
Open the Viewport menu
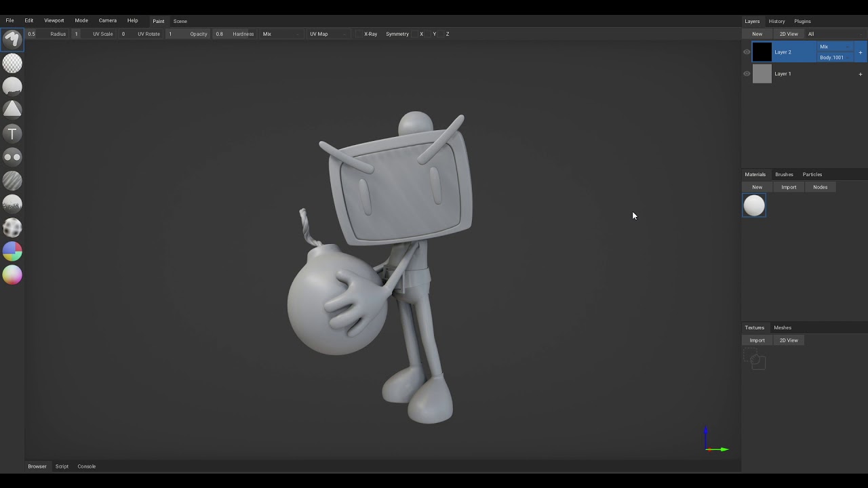54,20
